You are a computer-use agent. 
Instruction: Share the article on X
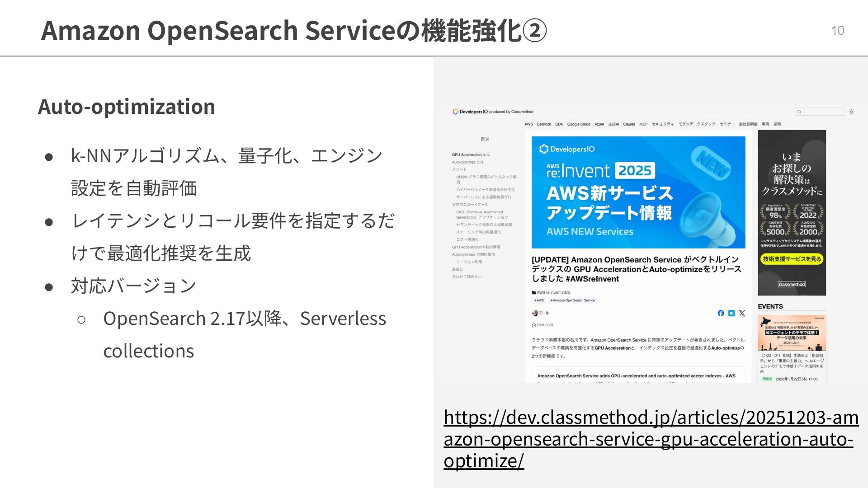pyautogui.click(x=742, y=313)
